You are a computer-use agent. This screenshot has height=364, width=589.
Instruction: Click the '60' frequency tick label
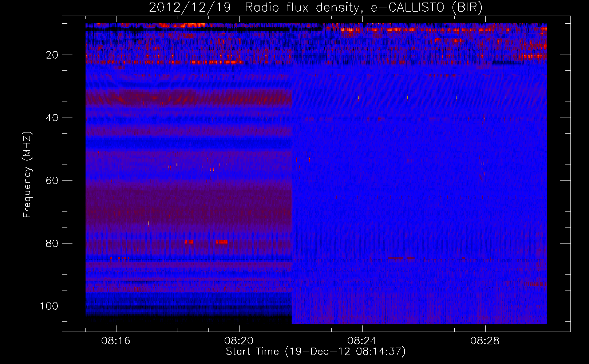click(52, 181)
